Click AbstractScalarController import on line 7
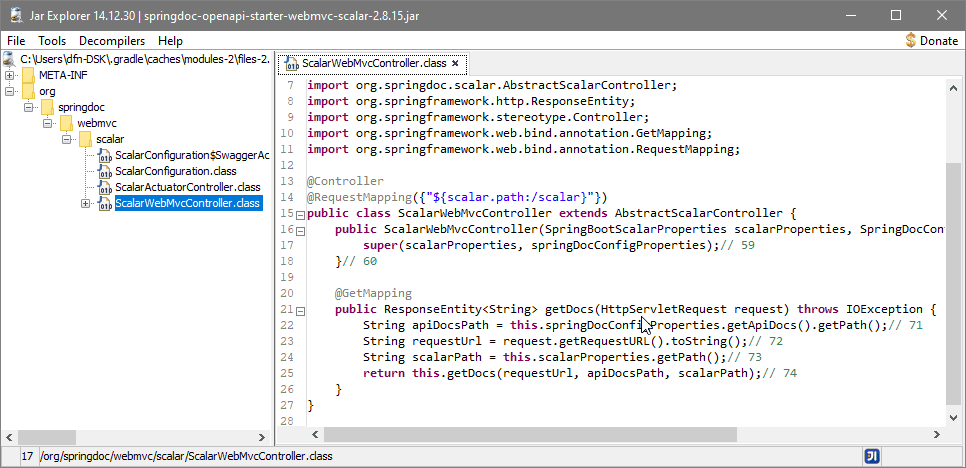 pos(492,85)
